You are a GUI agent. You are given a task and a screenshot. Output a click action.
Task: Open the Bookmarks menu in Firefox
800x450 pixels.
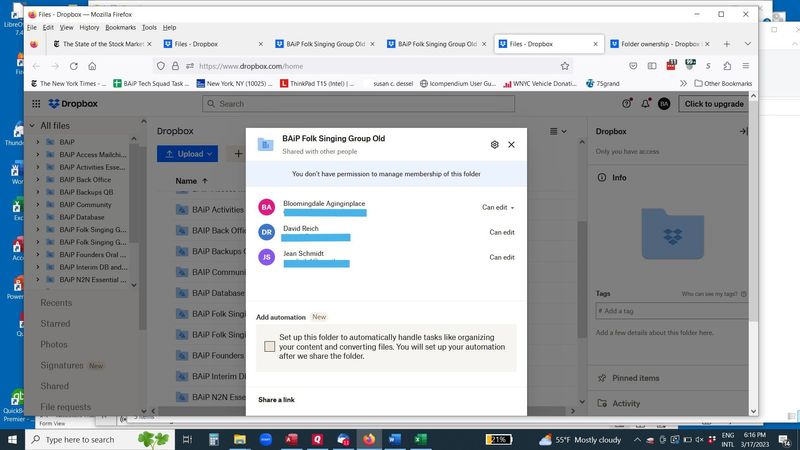click(120, 27)
